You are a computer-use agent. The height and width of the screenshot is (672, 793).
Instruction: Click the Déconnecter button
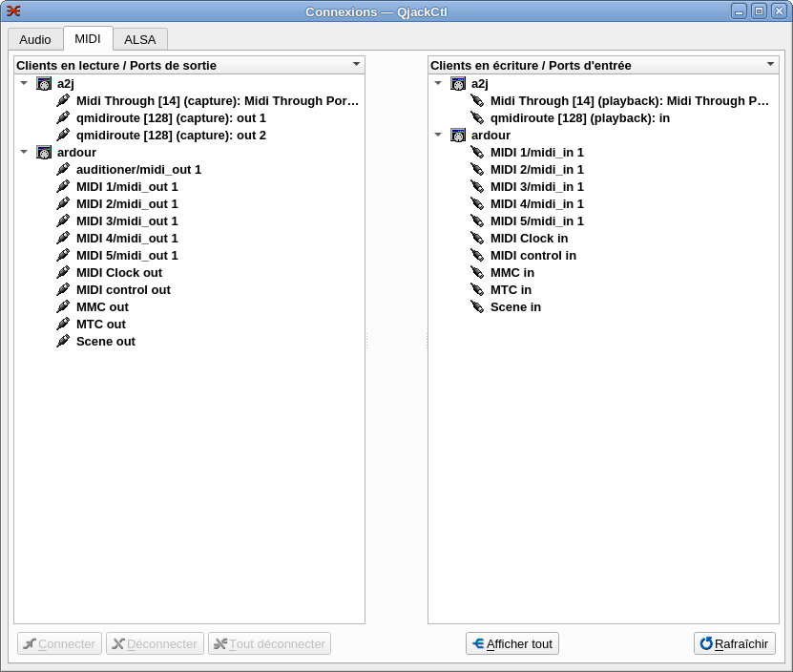click(x=155, y=643)
